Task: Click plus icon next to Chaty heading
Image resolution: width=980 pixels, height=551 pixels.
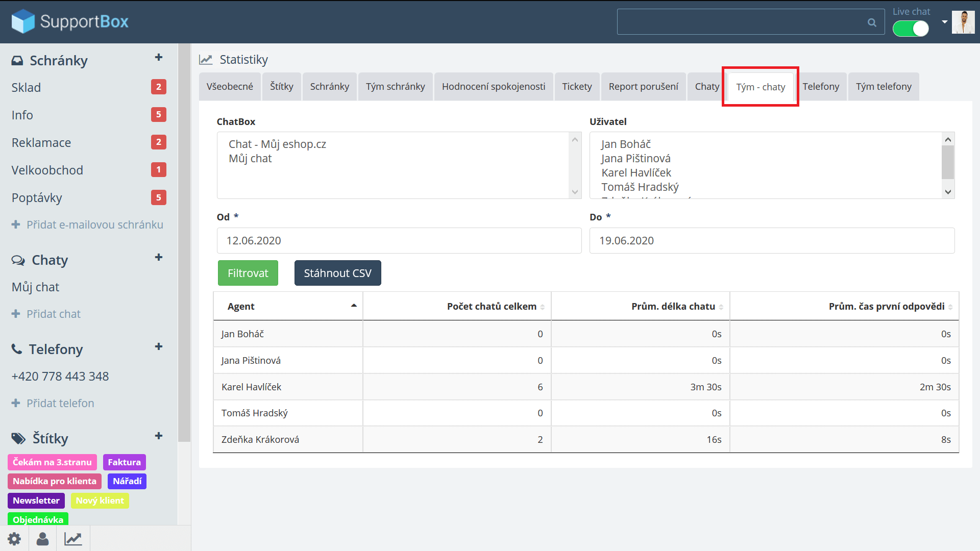Action: point(159,257)
